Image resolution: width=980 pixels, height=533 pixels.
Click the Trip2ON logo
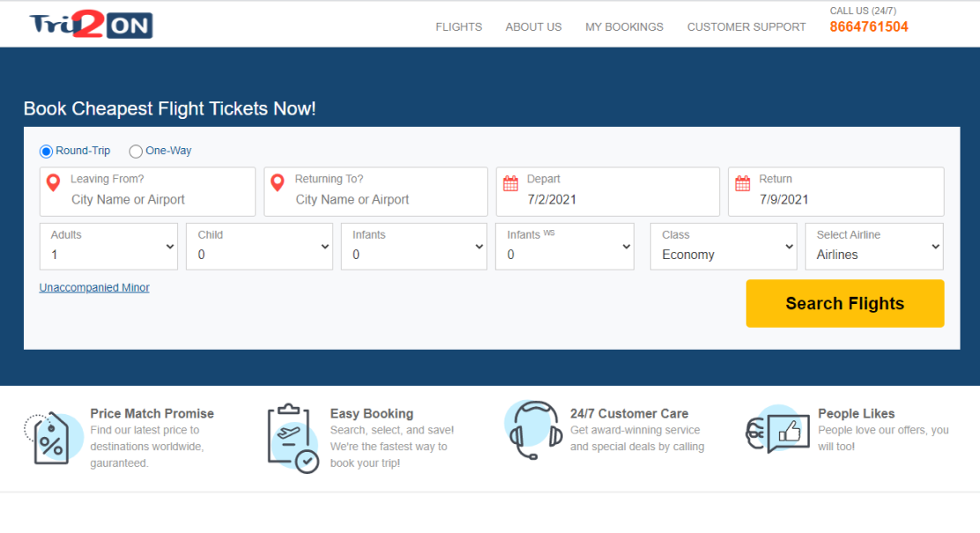tap(91, 26)
